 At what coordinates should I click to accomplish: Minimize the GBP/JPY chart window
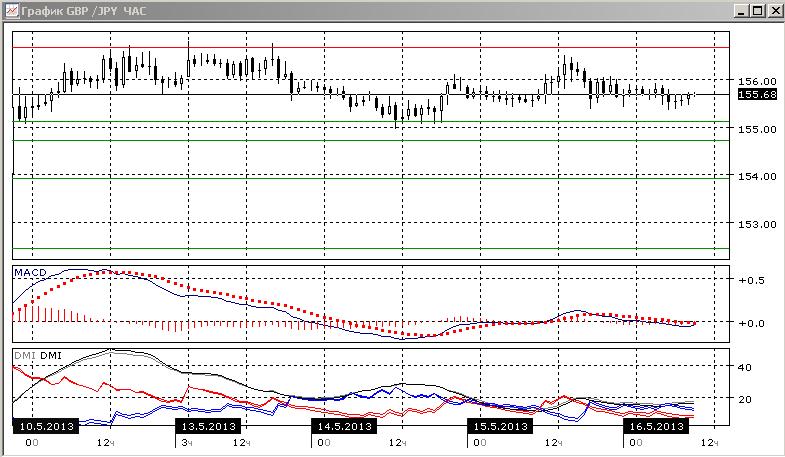[x=742, y=11]
